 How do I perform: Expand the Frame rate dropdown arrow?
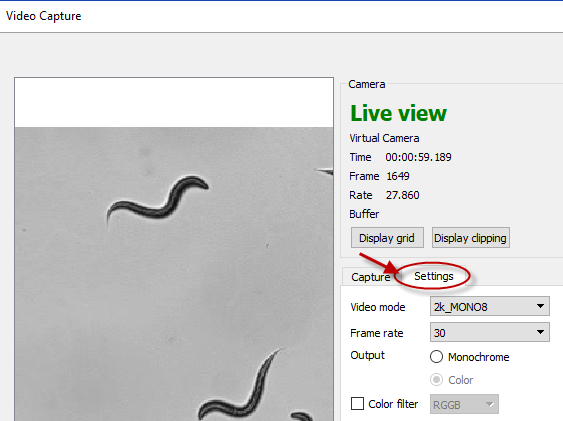tap(540, 332)
